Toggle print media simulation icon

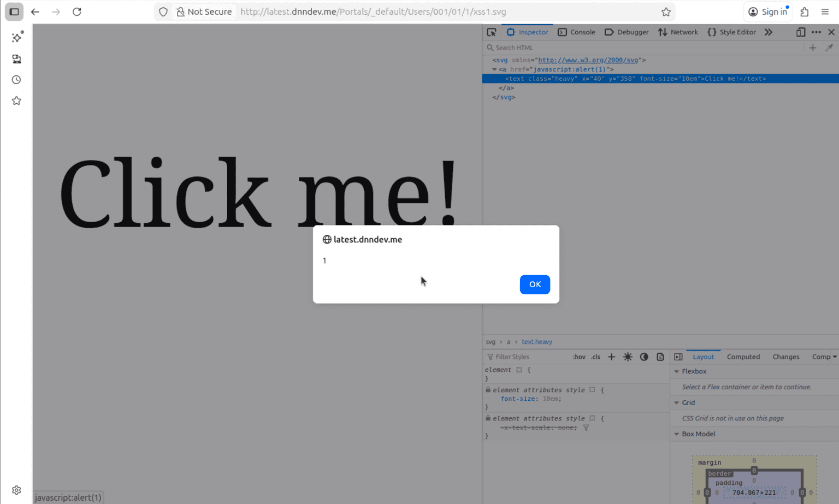(x=660, y=357)
